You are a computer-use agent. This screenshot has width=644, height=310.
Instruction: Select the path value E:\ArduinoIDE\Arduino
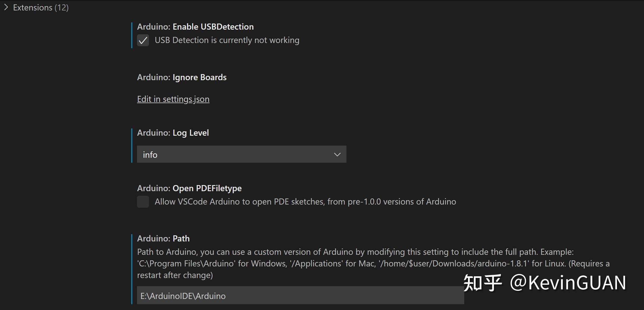tap(183, 295)
